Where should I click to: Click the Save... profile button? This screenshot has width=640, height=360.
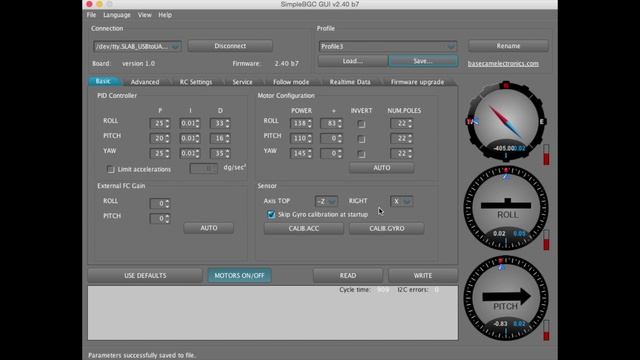(423, 61)
